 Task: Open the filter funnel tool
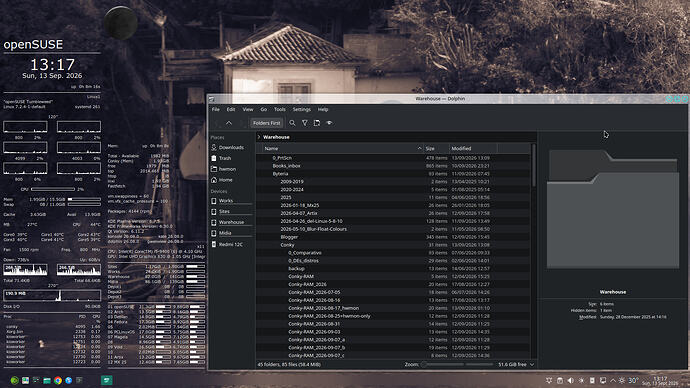[305, 123]
